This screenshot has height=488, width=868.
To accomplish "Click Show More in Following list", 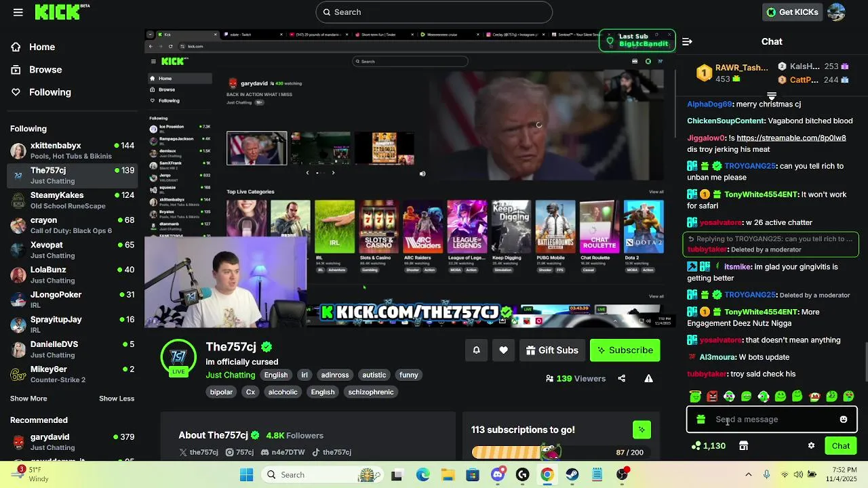I will tap(28, 399).
